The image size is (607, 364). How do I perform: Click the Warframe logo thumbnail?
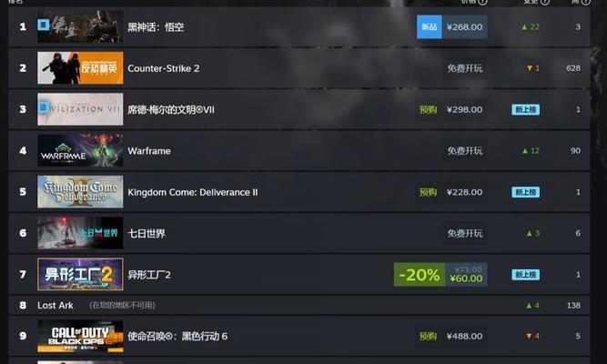point(80,150)
